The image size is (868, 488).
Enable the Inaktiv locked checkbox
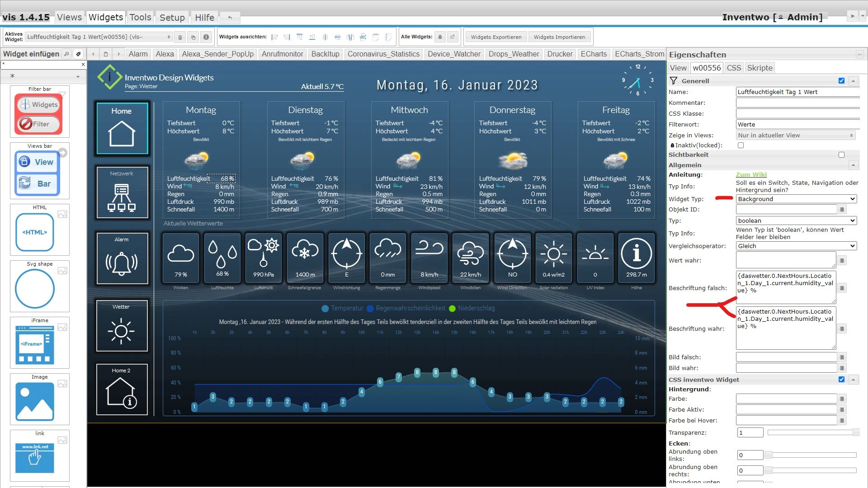tap(741, 145)
